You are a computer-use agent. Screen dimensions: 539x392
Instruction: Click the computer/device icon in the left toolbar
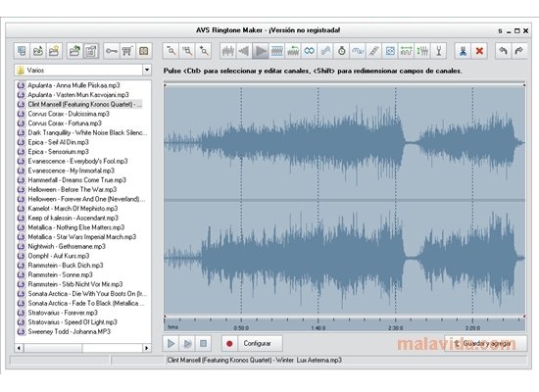[x=22, y=51]
